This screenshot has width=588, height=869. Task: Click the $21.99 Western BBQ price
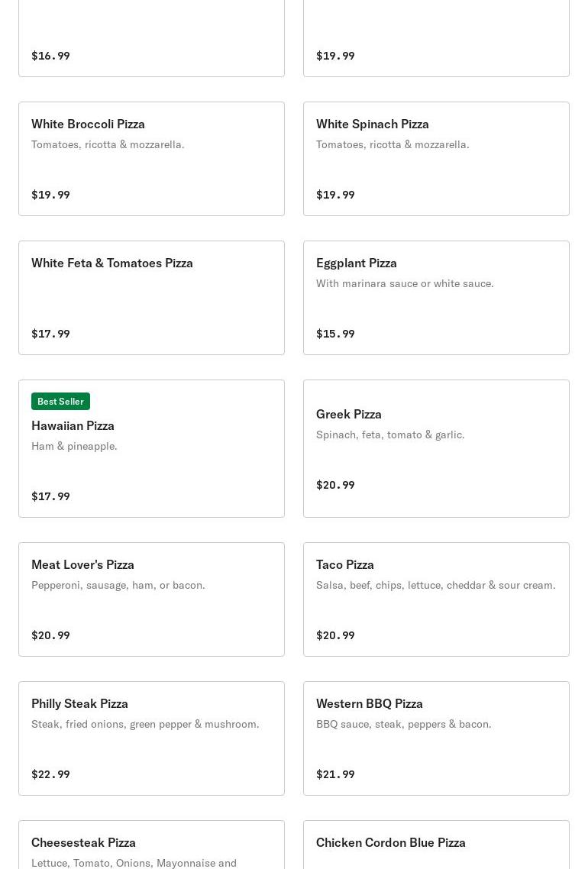335,774
